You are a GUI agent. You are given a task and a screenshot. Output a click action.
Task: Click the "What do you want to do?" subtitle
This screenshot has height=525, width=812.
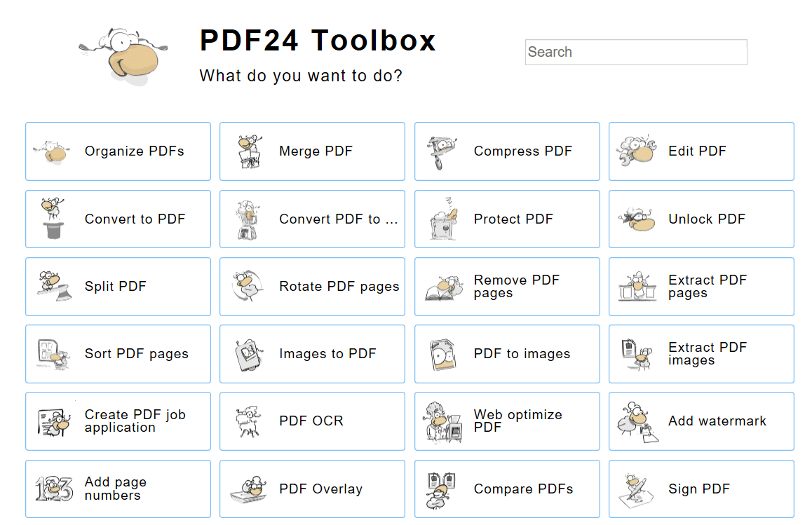click(x=301, y=76)
